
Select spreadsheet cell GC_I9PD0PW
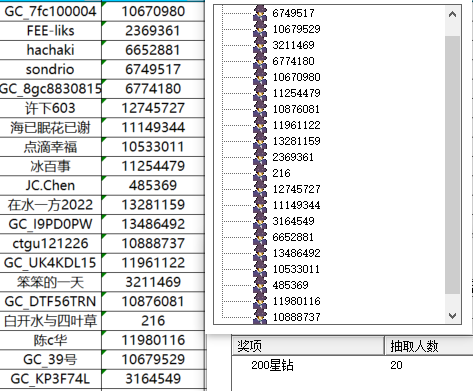click(50, 224)
